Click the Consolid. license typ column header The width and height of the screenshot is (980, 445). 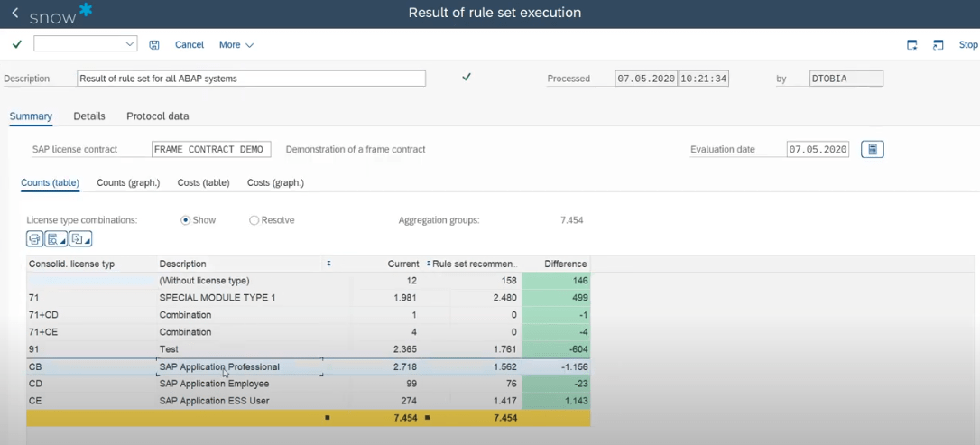[91, 264]
